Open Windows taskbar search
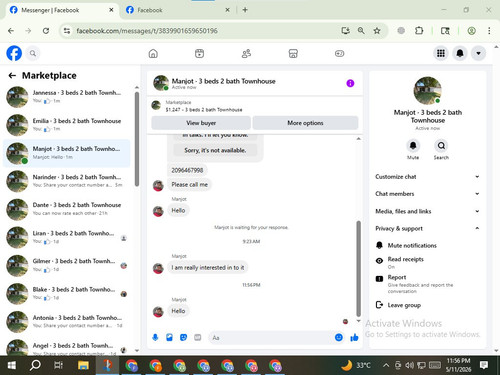 [35, 366]
